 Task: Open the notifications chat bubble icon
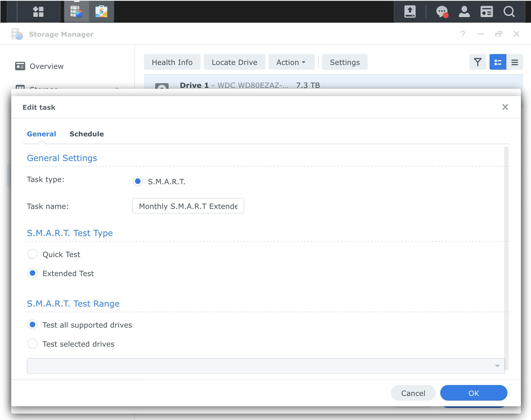tap(442, 12)
